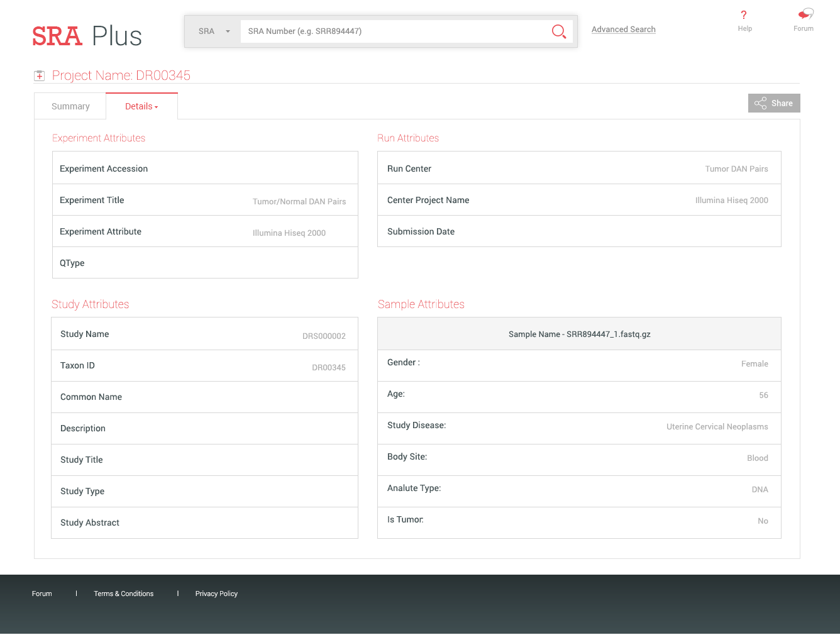Click the Submission Date row

coord(578,231)
